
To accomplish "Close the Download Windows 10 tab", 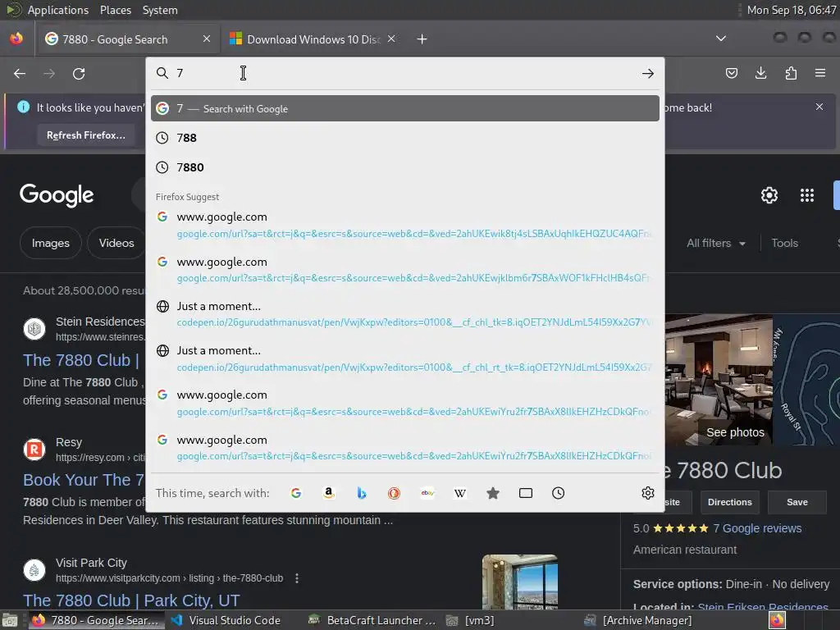I will click(x=391, y=39).
